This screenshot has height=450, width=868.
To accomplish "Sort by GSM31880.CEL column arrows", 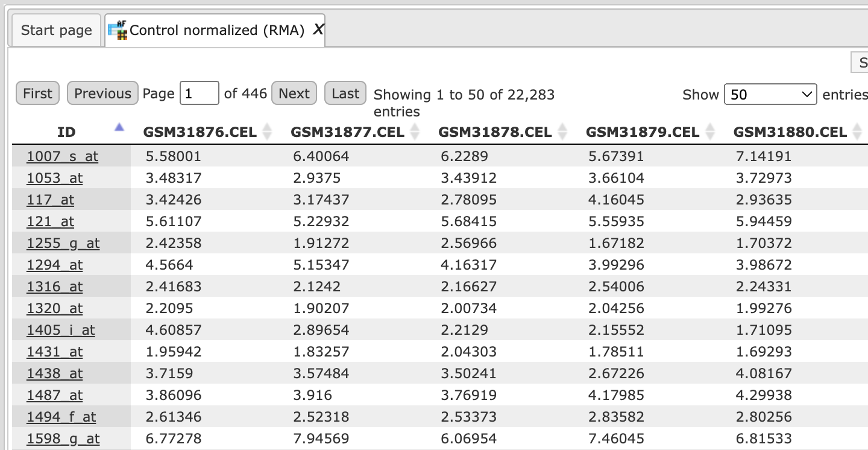I will click(858, 132).
